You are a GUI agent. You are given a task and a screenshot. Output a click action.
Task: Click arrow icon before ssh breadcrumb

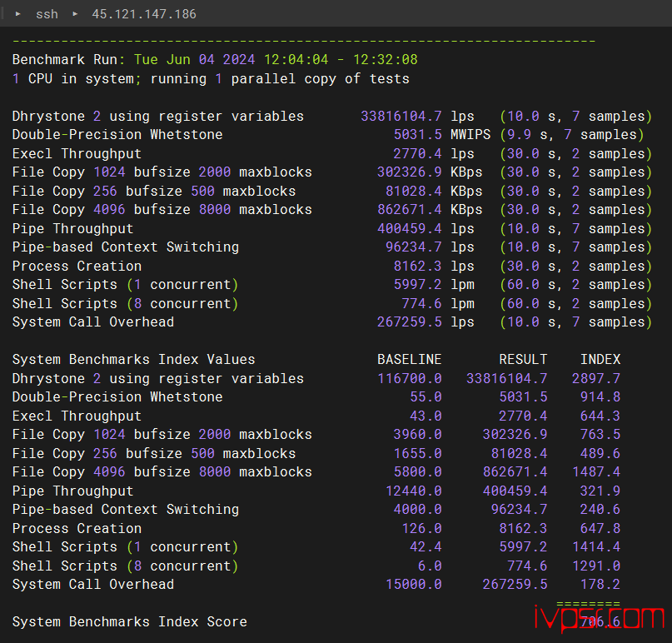pos(18,13)
